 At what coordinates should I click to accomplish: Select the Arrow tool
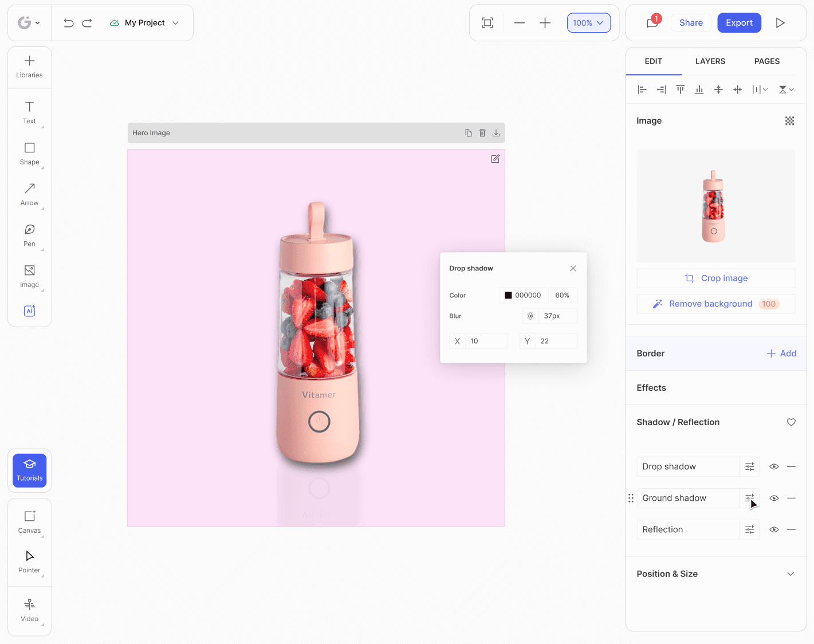point(29,194)
